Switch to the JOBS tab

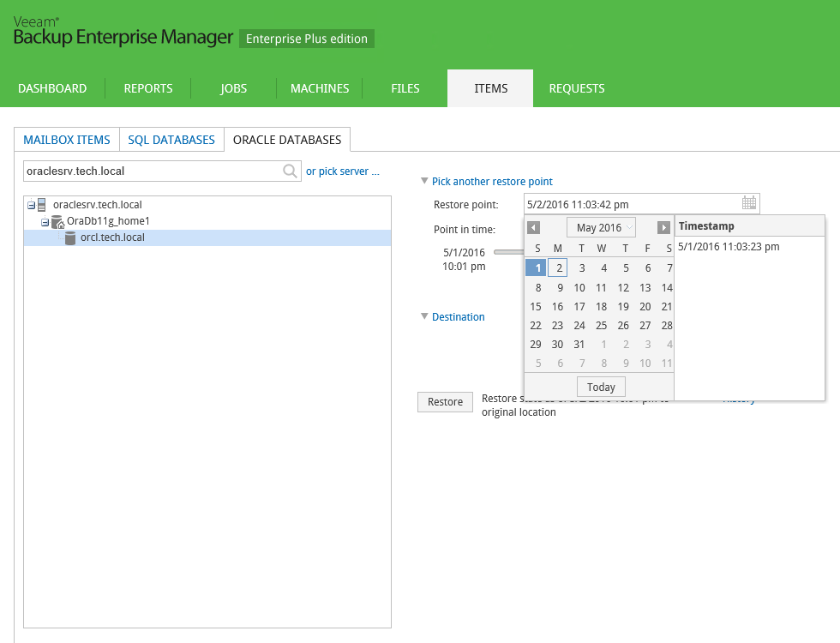point(233,88)
